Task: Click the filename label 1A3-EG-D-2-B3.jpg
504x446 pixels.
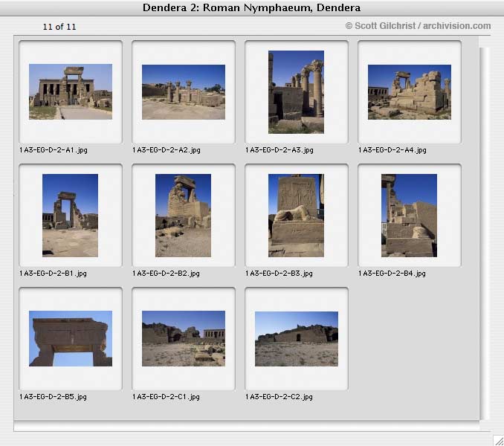Action: coord(279,274)
